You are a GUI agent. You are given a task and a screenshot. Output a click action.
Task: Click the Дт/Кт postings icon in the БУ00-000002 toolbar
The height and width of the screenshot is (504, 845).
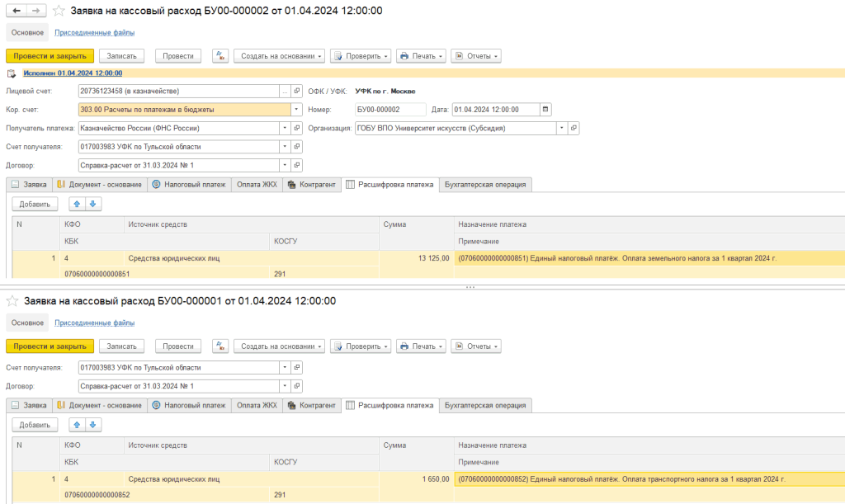[220, 56]
